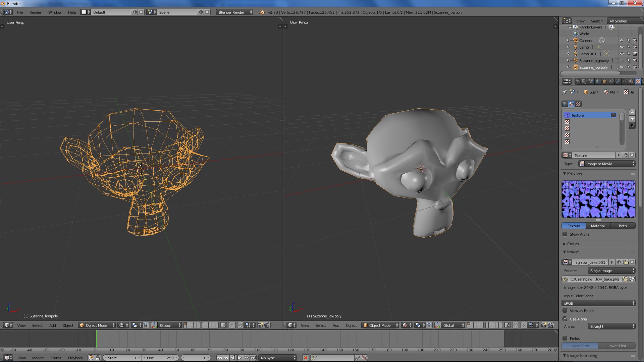Image resolution: width=644 pixels, height=362 pixels.
Task: Expand Suzanne_lowpoly tree node in outliner
Action: pyautogui.click(x=568, y=67)
